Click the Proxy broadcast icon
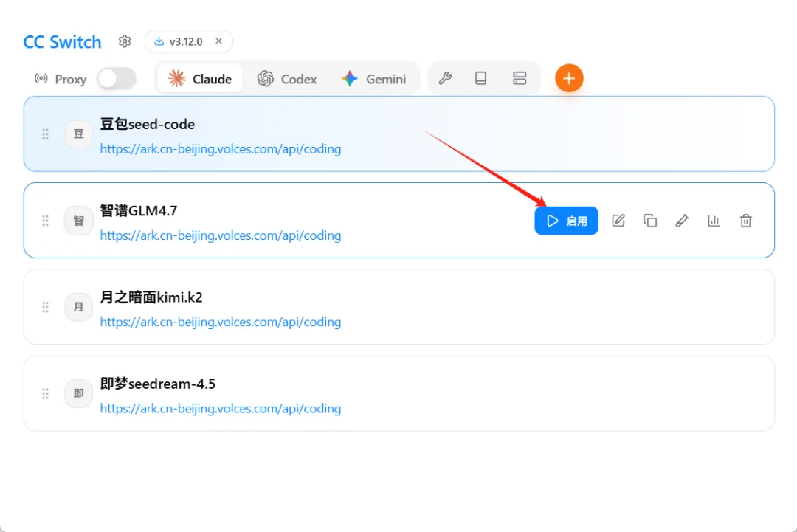This screenshot has height=532, width=797. [41, 78]
